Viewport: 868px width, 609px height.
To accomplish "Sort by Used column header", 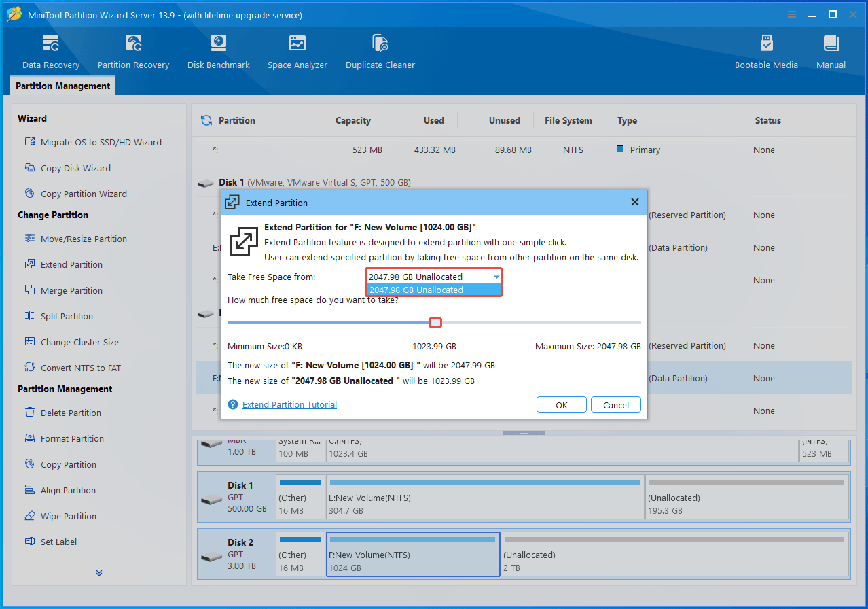I will (433, 120).
